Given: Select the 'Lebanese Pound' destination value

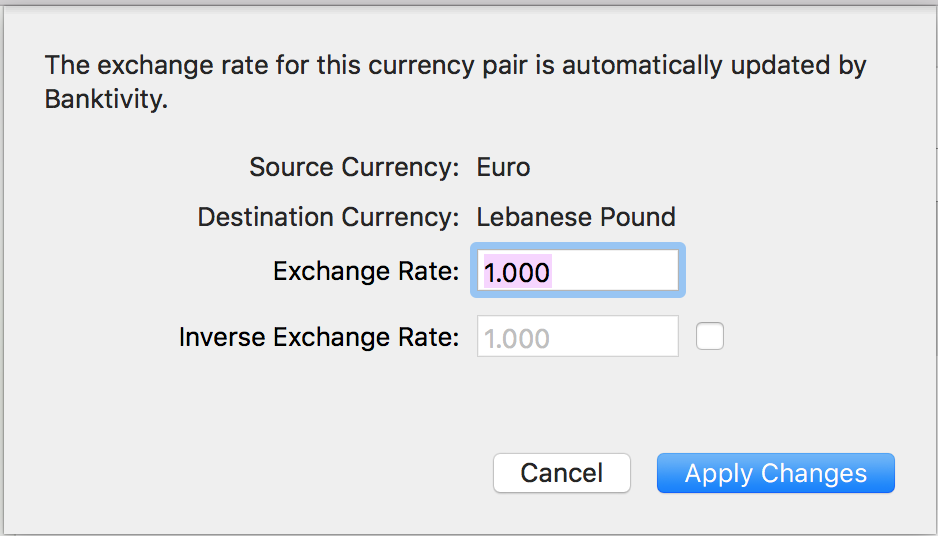Looking at the screenshot, I should [576, 217].
